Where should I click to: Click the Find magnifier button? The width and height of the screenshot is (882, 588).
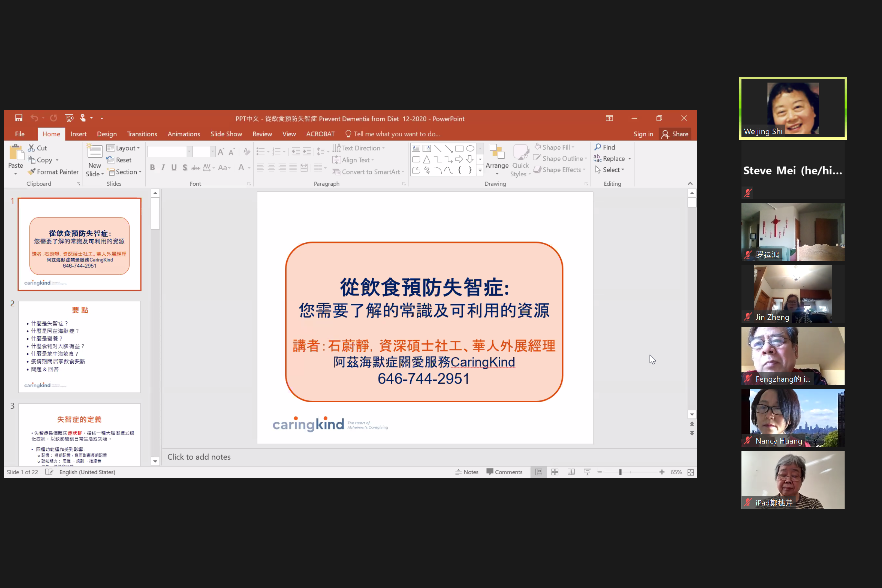605,147
